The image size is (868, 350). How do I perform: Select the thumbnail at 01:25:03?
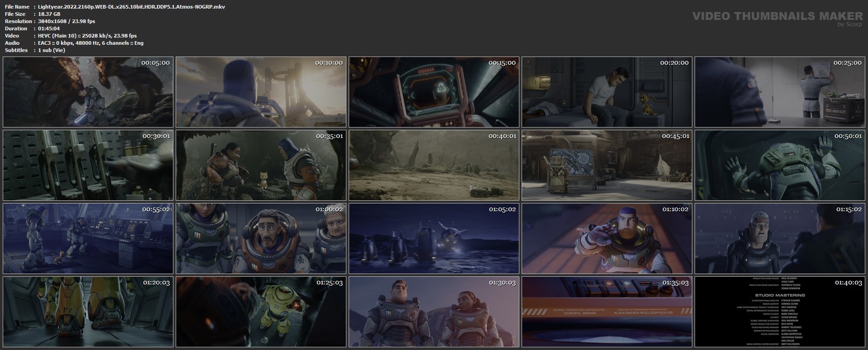261,312
